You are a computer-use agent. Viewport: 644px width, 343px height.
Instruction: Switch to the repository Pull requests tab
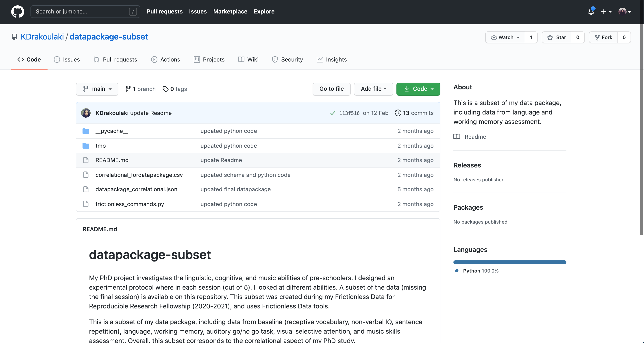coord(115,59)
